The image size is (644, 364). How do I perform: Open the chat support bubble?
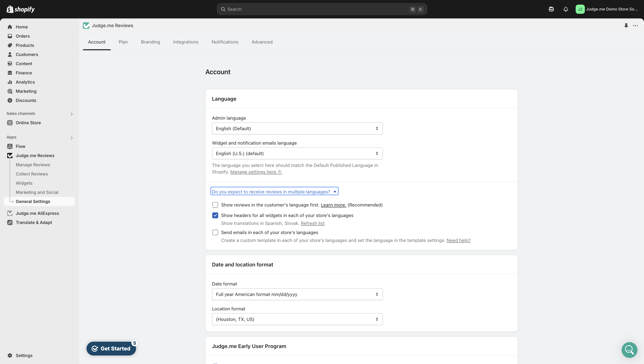pyautogui.click(x=629, y=350)
